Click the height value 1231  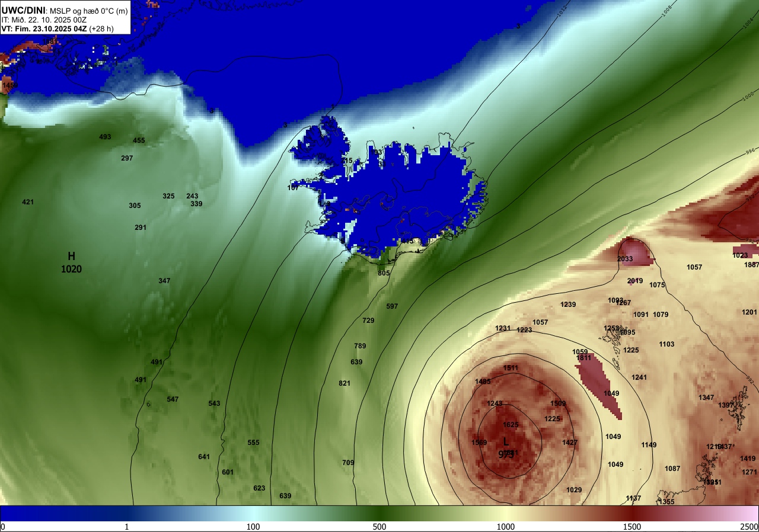(503, 328)
